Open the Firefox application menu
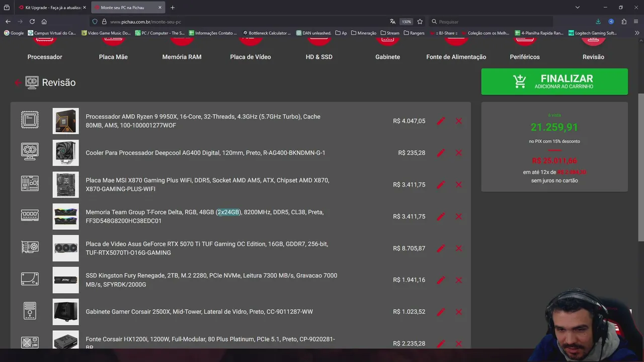The image size is (644, 362). [x=636, y=22]
